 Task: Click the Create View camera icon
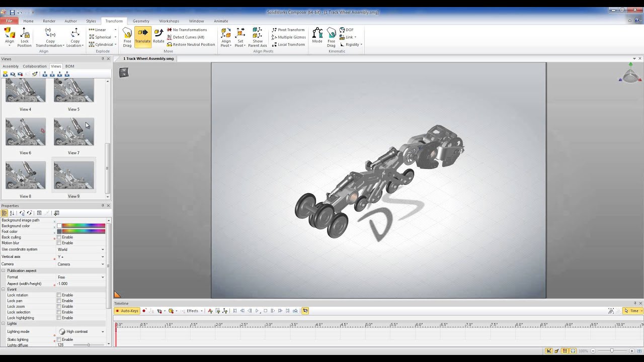5,74
